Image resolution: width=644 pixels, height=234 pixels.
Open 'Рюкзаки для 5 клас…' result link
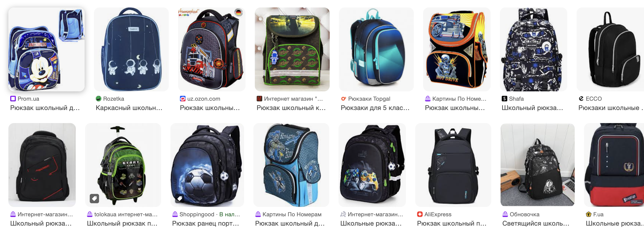click(x=375, y=108)
